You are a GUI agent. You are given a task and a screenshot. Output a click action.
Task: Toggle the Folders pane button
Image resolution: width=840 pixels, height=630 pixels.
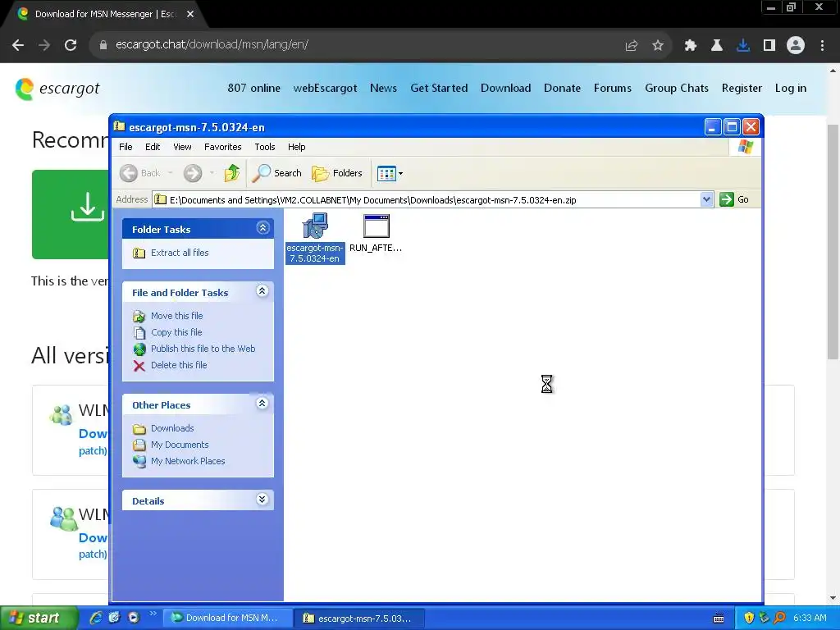coord(337,173)
